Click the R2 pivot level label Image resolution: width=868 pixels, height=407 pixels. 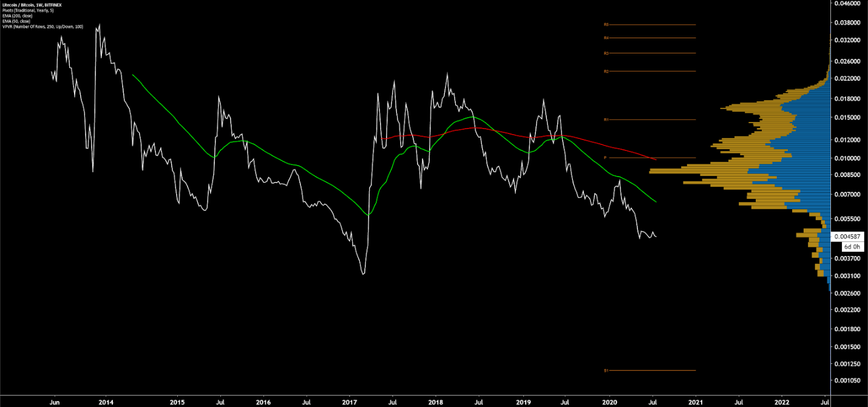click(x=606, y=72)
